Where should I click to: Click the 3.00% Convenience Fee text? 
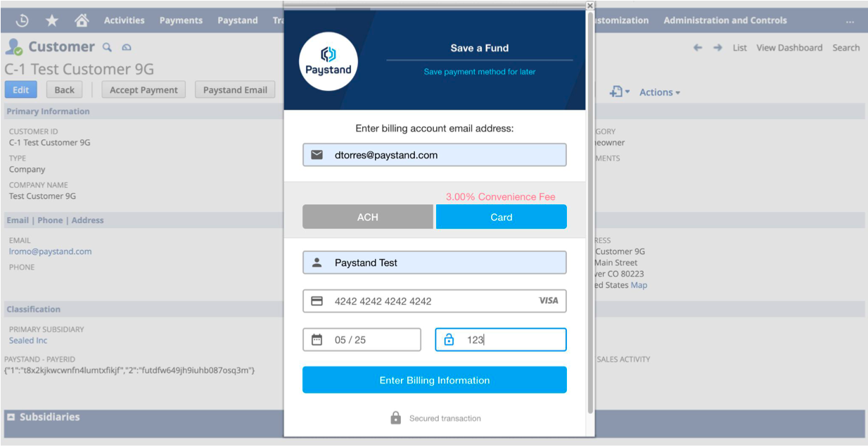[x=501, y=197]
